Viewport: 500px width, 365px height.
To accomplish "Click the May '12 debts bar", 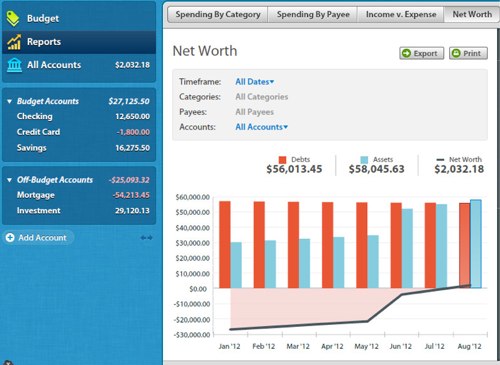I will click(x=362, y=245).
